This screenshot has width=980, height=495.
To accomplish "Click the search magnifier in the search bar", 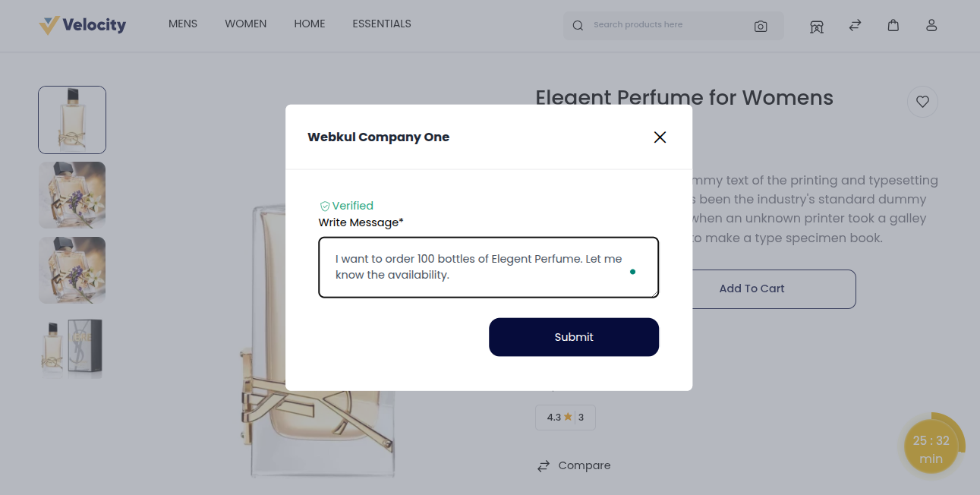I will pos(578,25).
